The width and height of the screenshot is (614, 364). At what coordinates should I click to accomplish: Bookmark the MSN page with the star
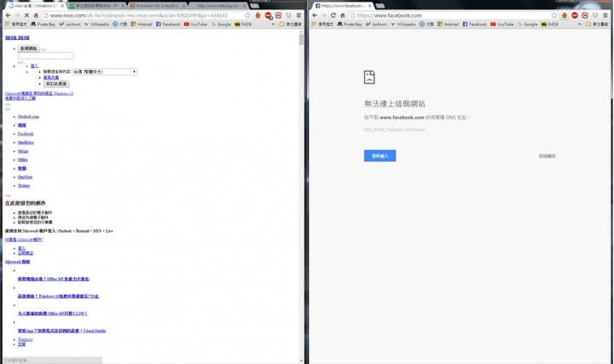[247, 15]
